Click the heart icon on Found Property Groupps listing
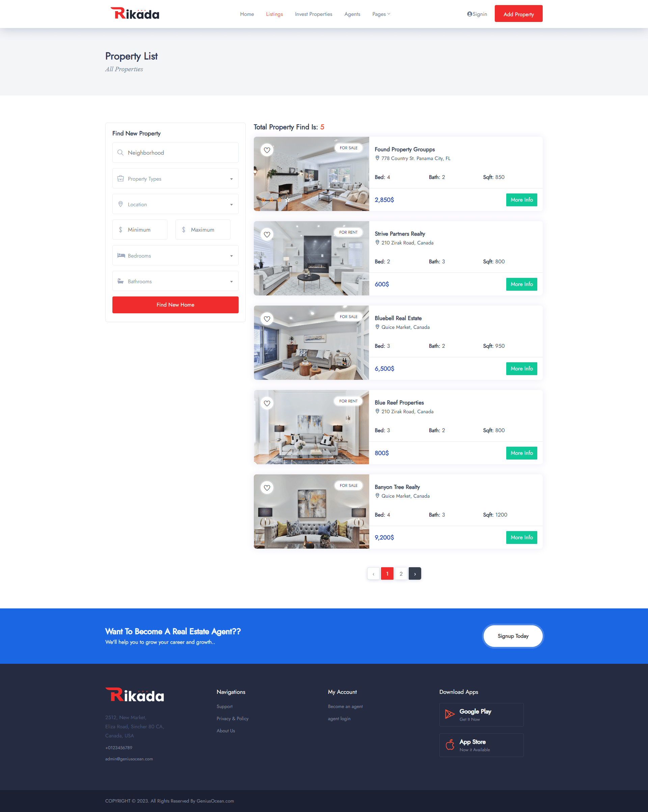648x812 pixels. [x=267, y=150]
